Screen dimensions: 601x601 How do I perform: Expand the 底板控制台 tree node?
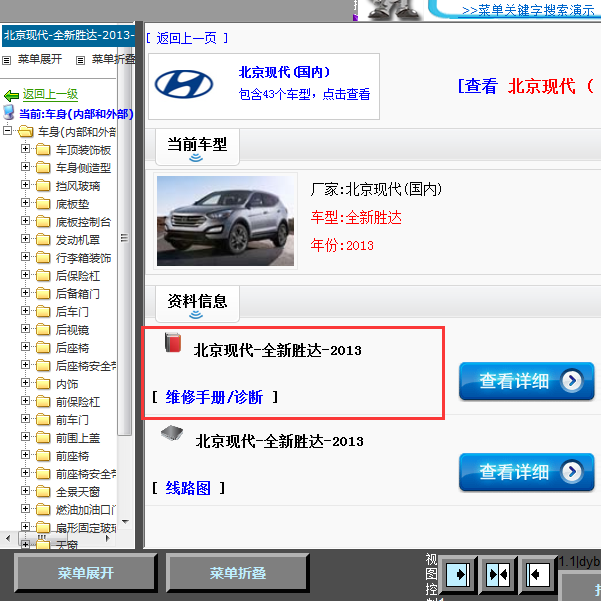(25, 221)
